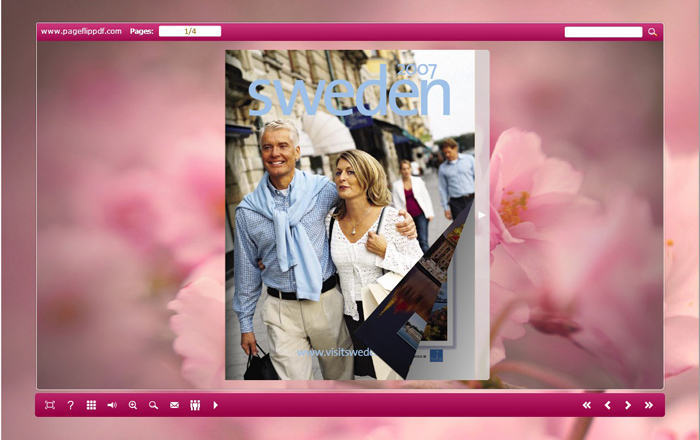Click the search text field at top right

604,32
